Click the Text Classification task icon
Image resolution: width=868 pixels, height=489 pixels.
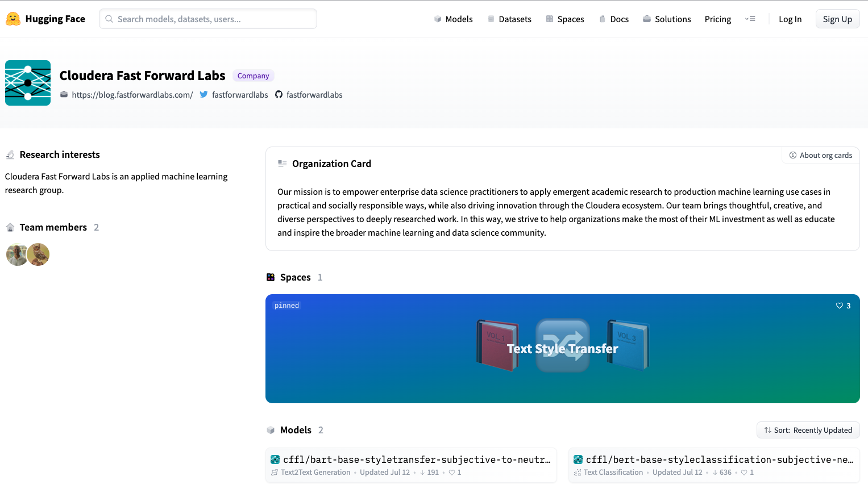pyautogui.click(x=578, y=473)
